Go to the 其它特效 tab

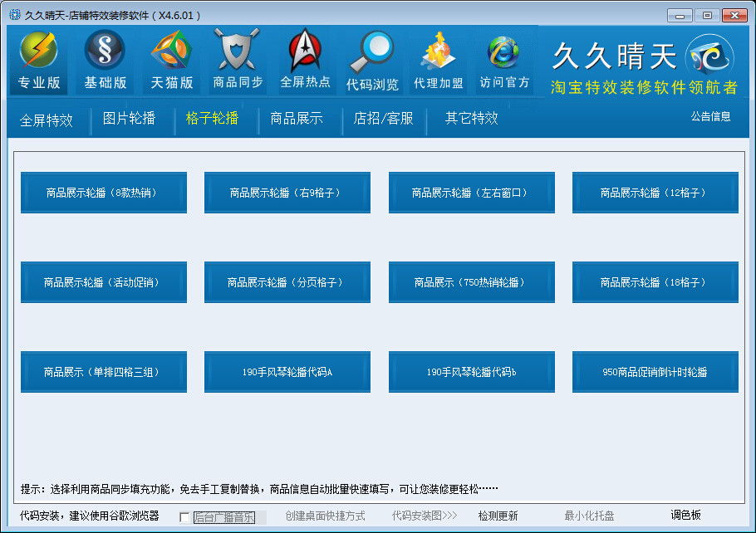[x=471, y=118]
